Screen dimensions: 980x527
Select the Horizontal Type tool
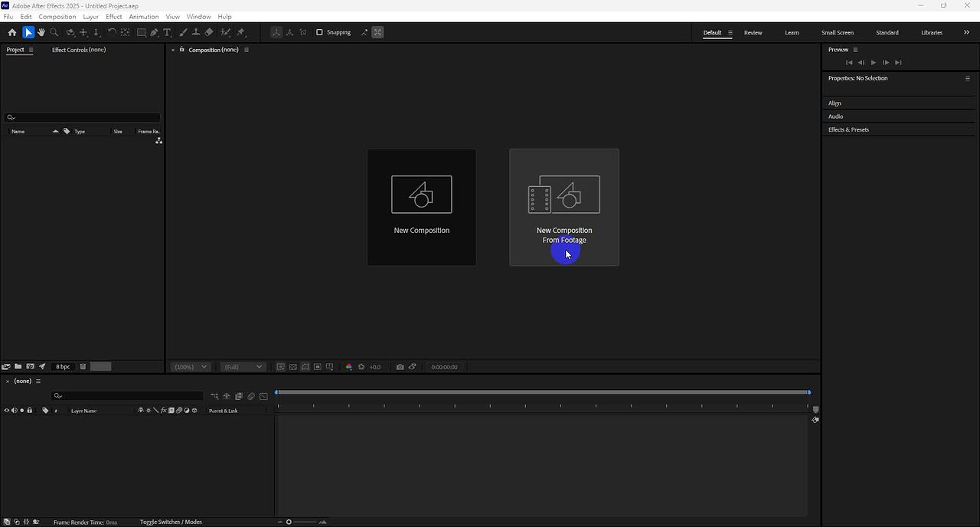(x=167, y=32)
